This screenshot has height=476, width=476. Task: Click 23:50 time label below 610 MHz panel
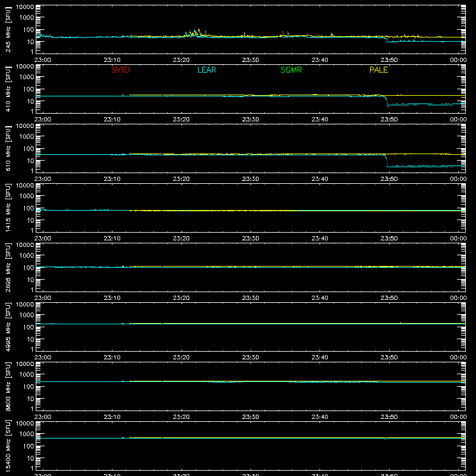tap(389, 179)
